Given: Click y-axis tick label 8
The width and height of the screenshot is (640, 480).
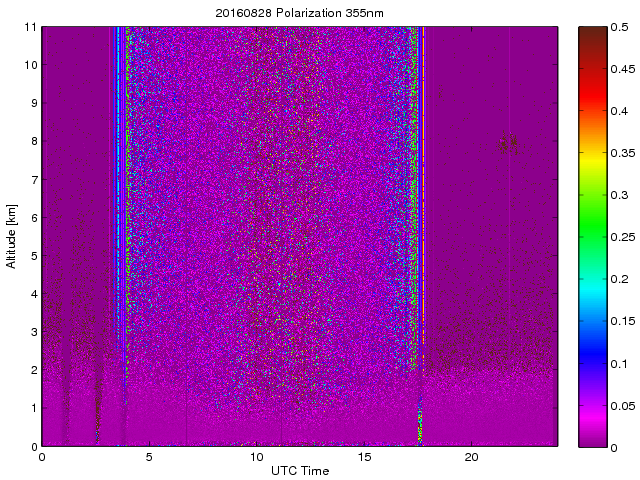Looking at the screenshot, I should tap(34, 141).
